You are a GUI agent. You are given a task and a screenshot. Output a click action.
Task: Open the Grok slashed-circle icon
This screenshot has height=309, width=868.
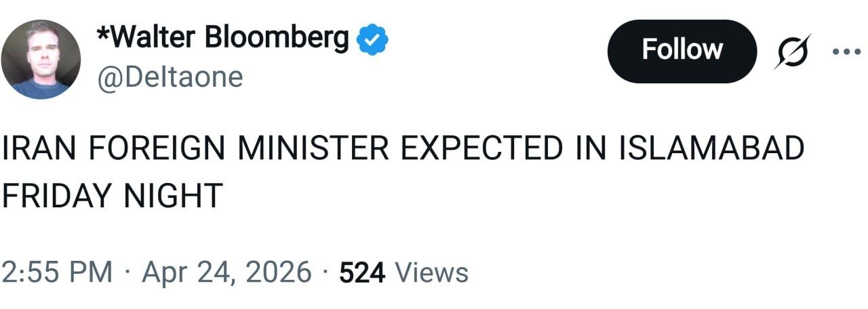pos(791,52)
